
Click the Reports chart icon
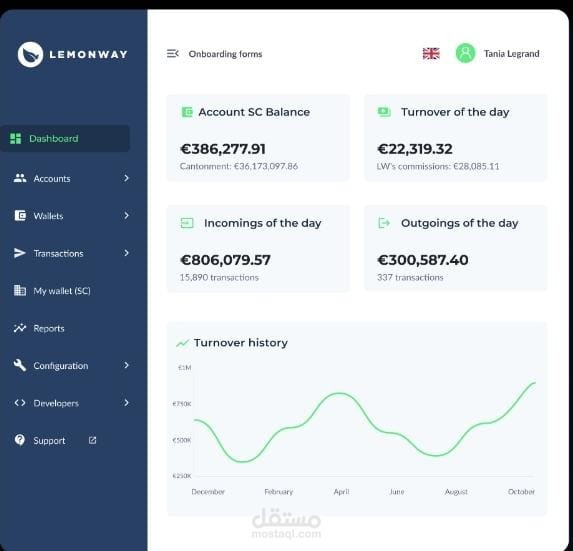[x=20, y=328]
